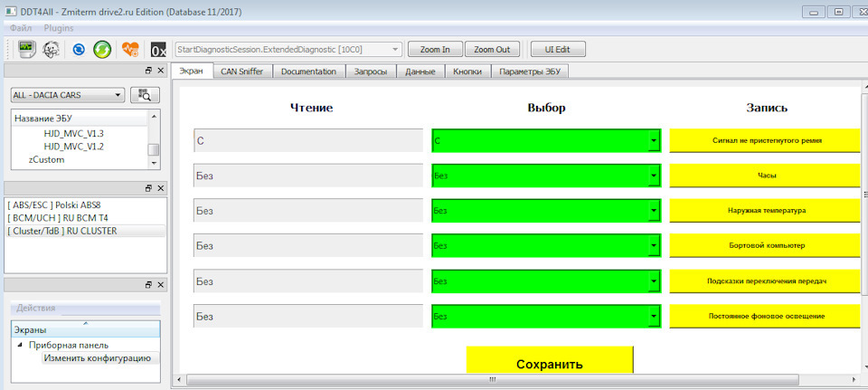Click the green refresh circle icon
Screen dimensions: 868x390
coord(102,49)
